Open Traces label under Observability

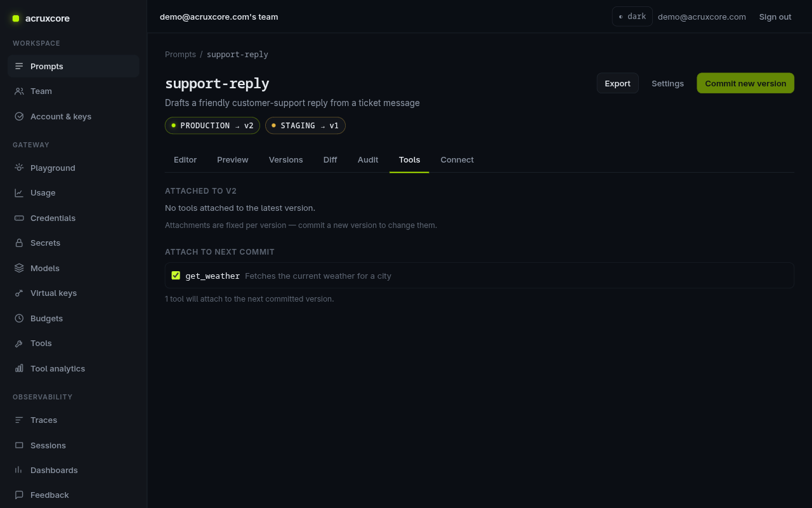(x=44, y=420)
